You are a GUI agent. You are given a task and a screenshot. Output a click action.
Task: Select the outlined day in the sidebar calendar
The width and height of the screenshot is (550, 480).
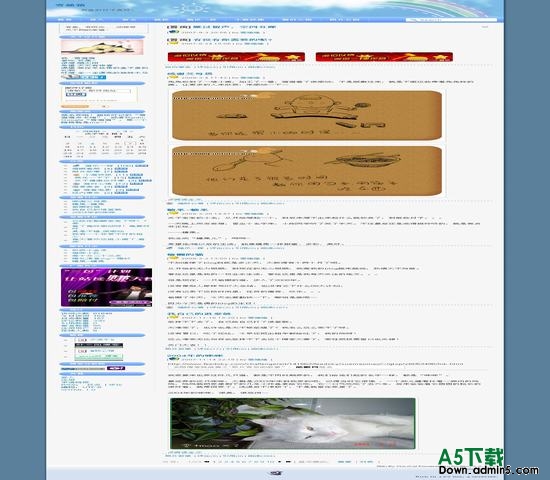tap(130, 144)
